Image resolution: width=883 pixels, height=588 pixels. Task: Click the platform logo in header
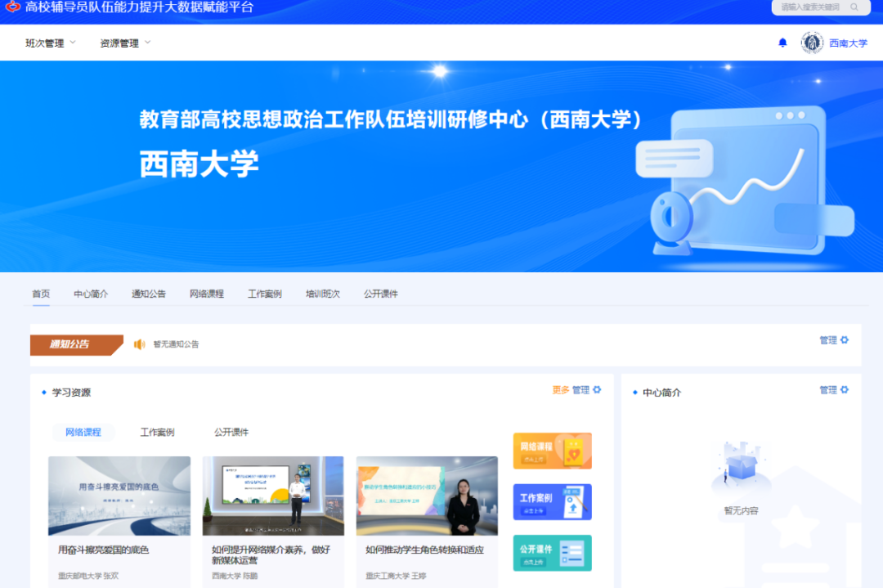pyautogui.click(x=12, y=7)
